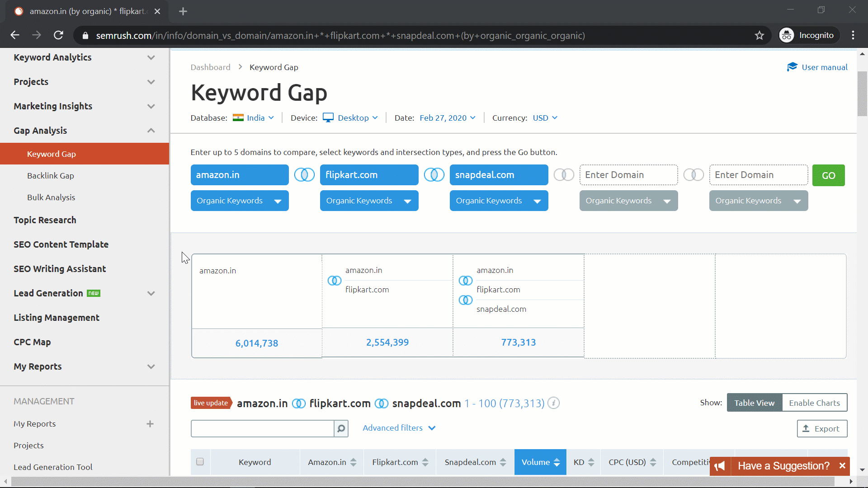Sort by Snapdeal.com column arrows

pyautogui.click(x=503, y=462)
